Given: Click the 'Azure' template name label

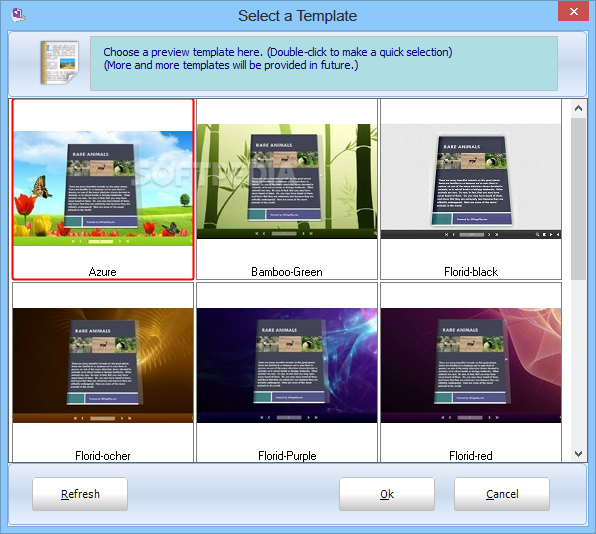Looking at the screenshot, I should [103, 272].
